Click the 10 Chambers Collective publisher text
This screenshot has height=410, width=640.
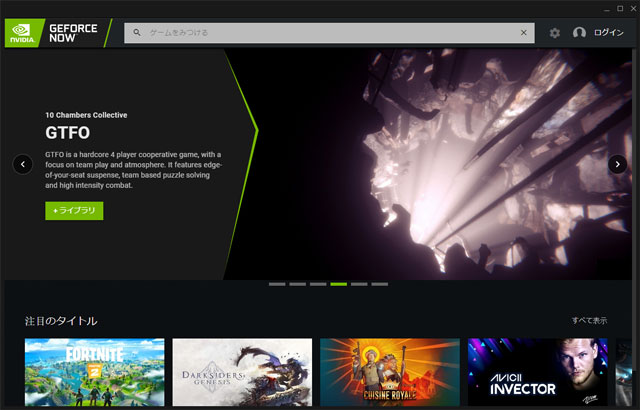(x=86, y=115)
